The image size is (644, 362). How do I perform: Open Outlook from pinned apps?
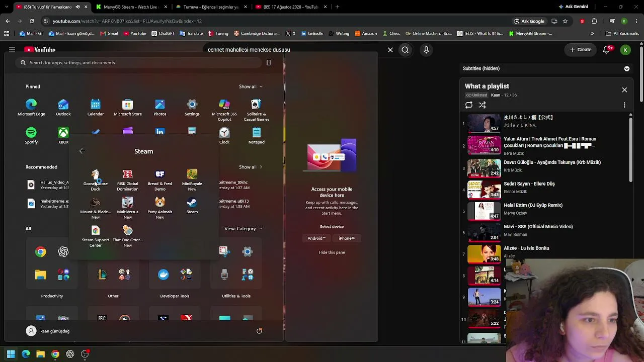coord(63,108)
